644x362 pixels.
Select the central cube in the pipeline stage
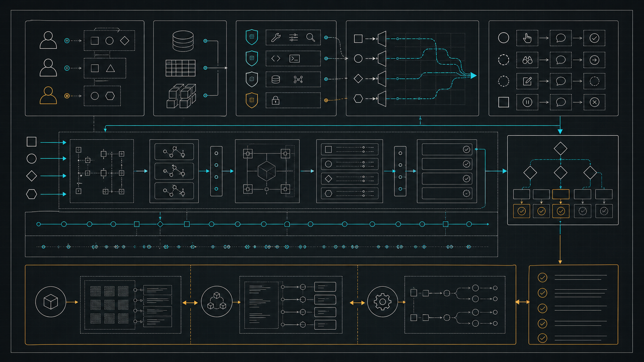click(x=266, y=172)
